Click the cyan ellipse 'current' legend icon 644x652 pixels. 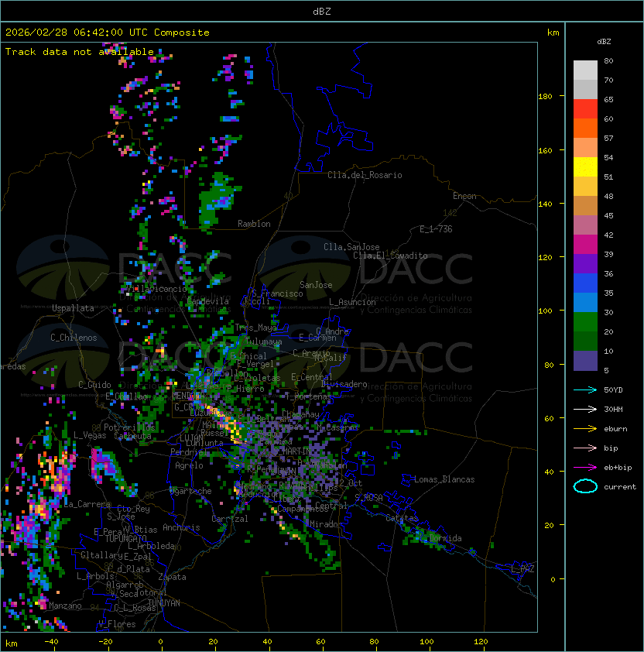[585, 486]
